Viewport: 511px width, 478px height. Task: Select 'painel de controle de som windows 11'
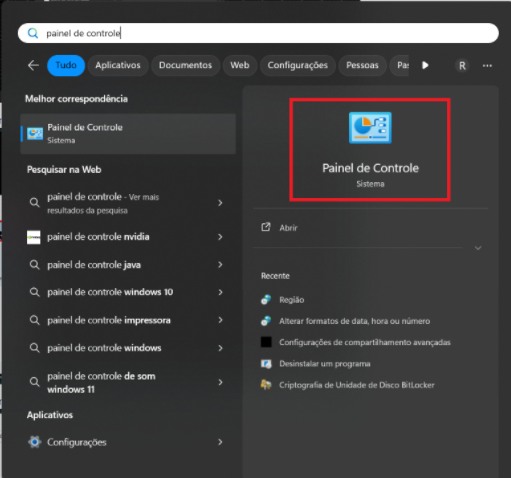(x=128, y=382)
